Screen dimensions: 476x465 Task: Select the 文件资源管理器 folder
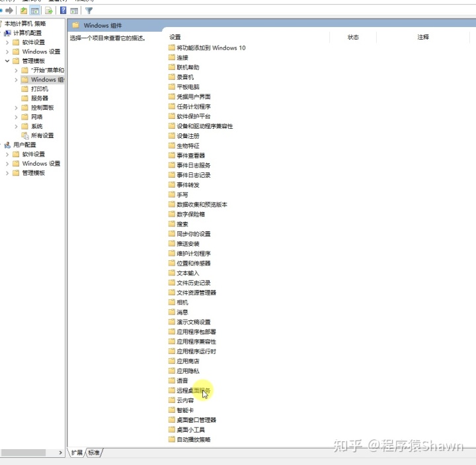[196, 293]
